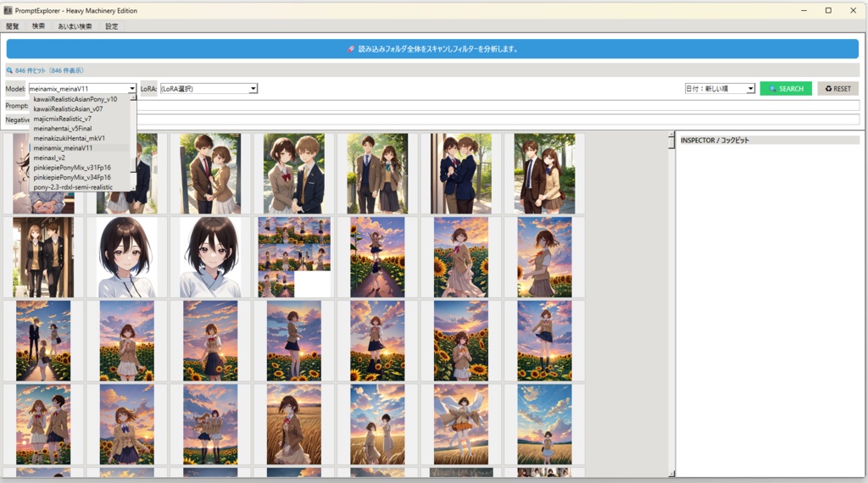Click the green SEARCH button
This screenshot has height=483, width=868.
[786, 88]
